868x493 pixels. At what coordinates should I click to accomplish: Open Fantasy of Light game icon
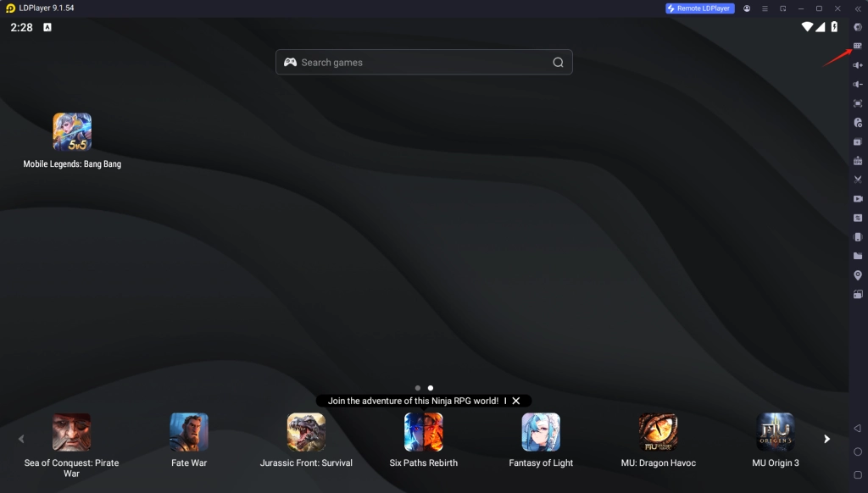coord(541,432)
